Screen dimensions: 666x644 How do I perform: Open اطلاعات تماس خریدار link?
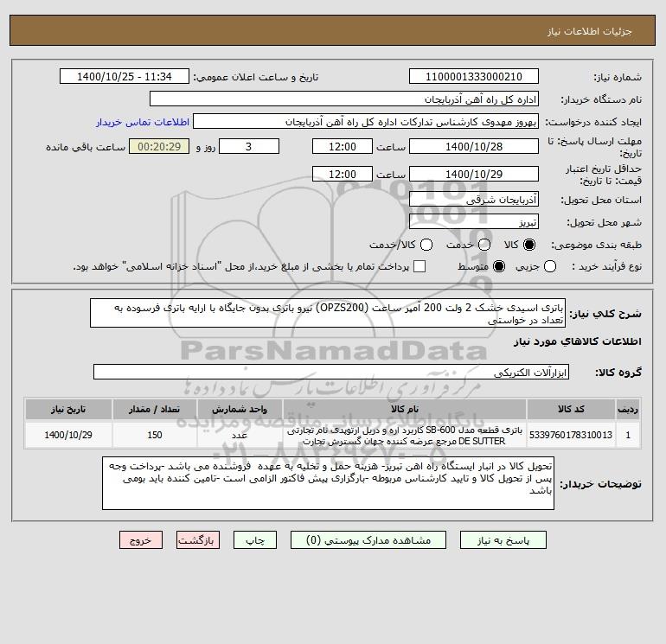(143, 122)
